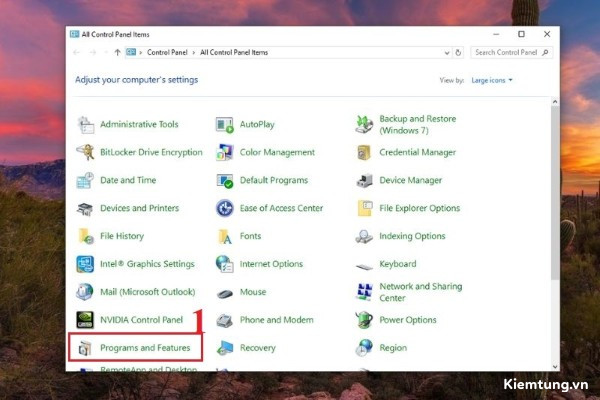Click Intel Graphics Settings icon
This screenshot has height=400, width=600.
pos(85,264)
